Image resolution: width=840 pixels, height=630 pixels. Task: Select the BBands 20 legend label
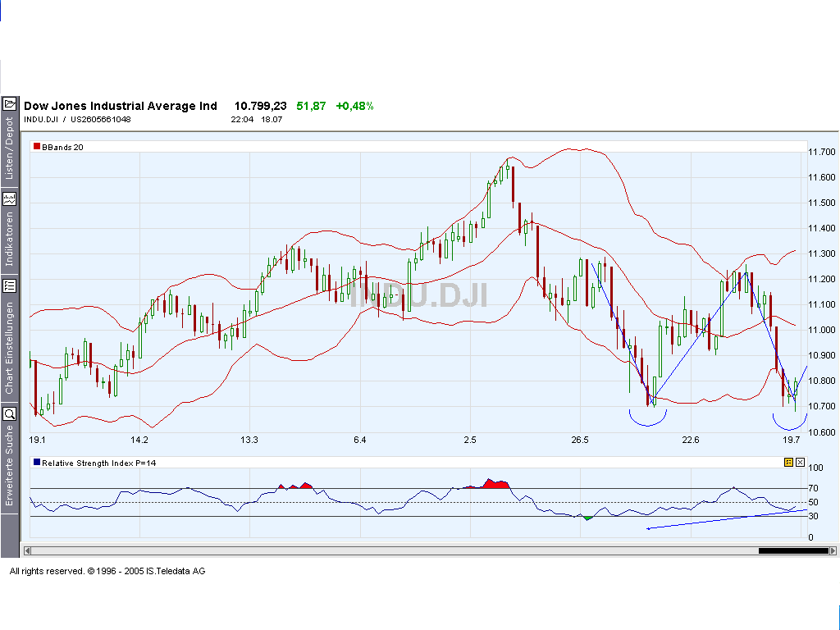click(62, 148)
